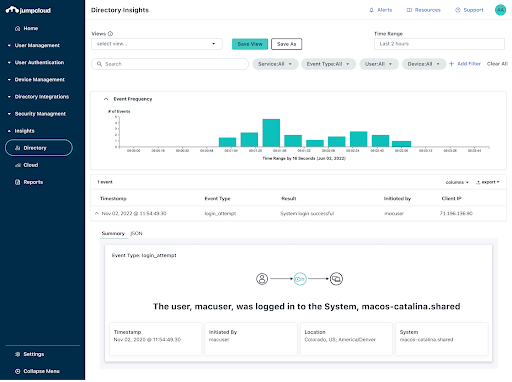Switch to the Summary tab
This screenshot has height=382, width=512.
(x=113, y=233)
